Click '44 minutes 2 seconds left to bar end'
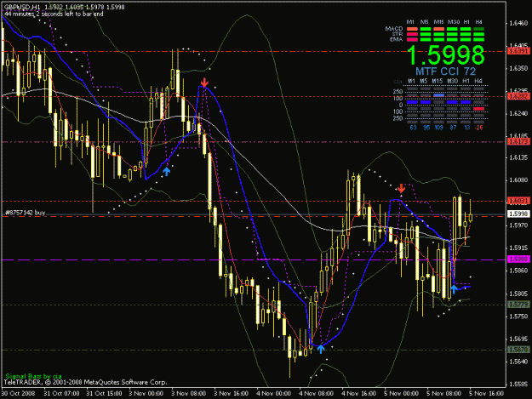The width and height of the screenshot is (532, 399). [54, 14]
